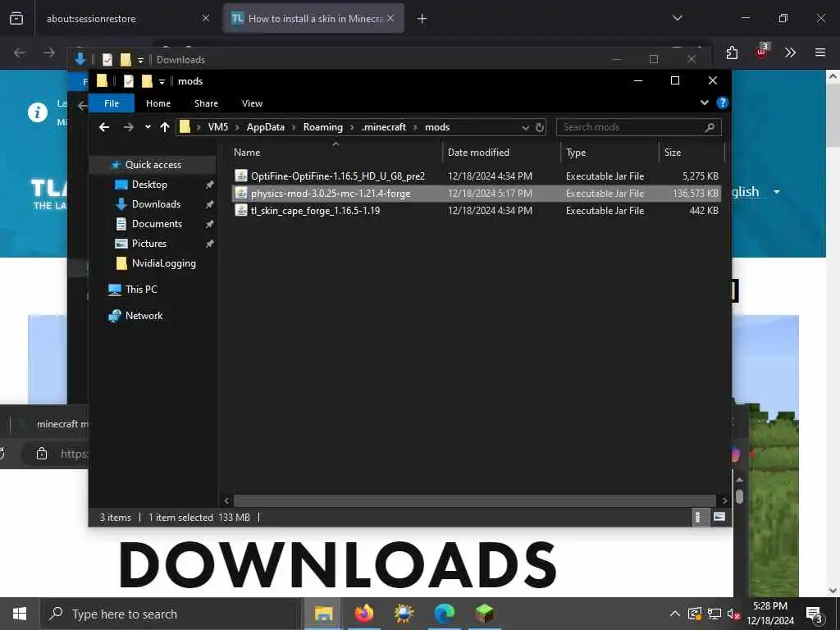Image resolution: width=840 pixels, height=630 pixels.
Task: Show more Firefox toolbar tools chevrons
Action: click(790, 52)
